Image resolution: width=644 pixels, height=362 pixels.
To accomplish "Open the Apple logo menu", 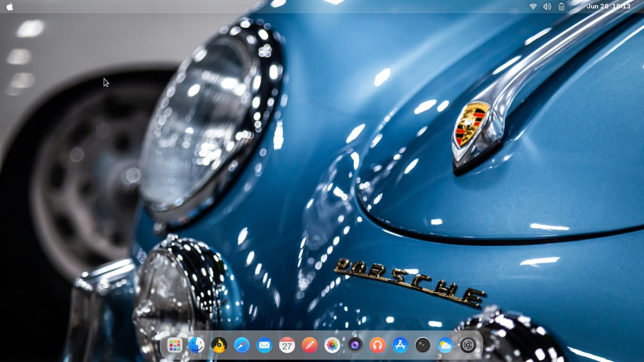I will (10, 7).
